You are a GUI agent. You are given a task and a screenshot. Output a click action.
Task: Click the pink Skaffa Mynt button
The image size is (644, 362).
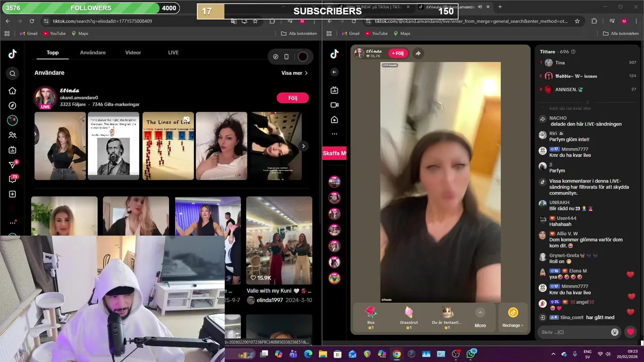click(335, 153)
